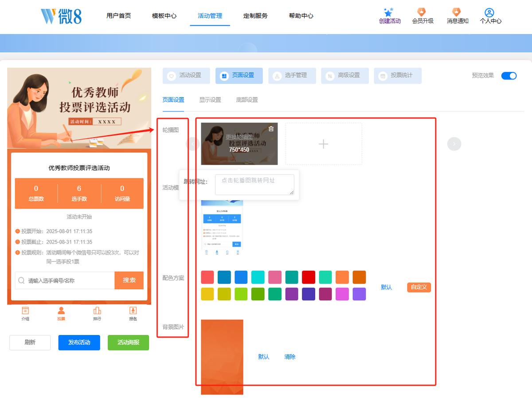This screenshot has height=398, width=532.
Task: Pick the cyan color swatch
Action: (258, 277)
